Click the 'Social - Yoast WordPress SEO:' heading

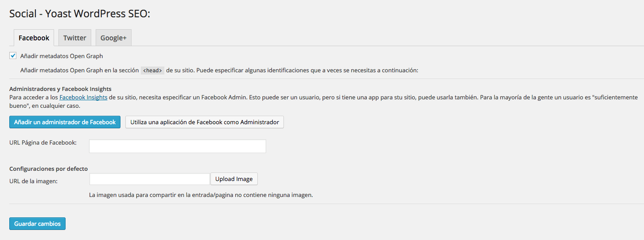80,14
